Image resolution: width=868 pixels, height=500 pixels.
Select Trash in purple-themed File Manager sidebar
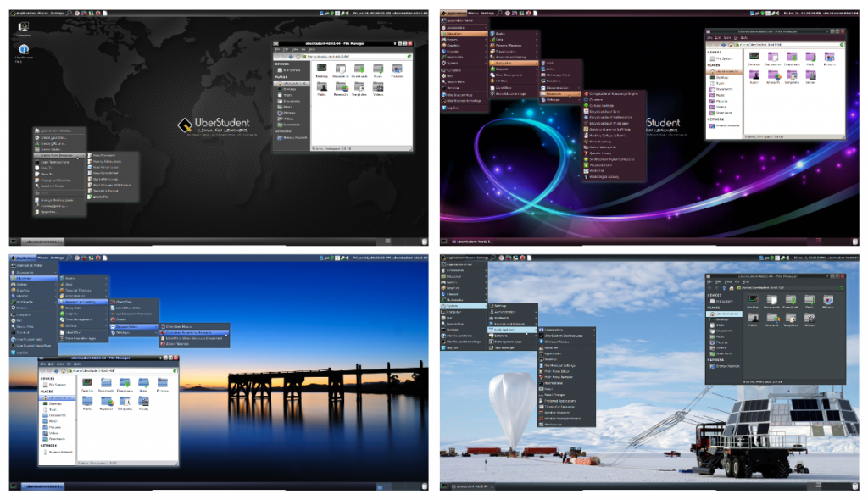point(721,83)
